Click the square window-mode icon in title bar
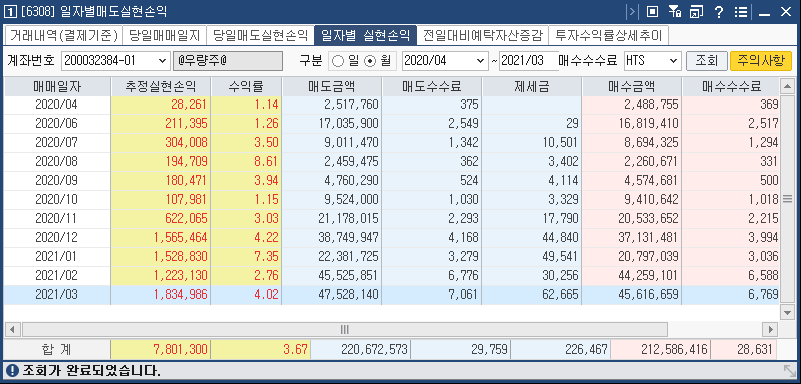The width and height of the screenshot is (801, 384). click(652, 12)
